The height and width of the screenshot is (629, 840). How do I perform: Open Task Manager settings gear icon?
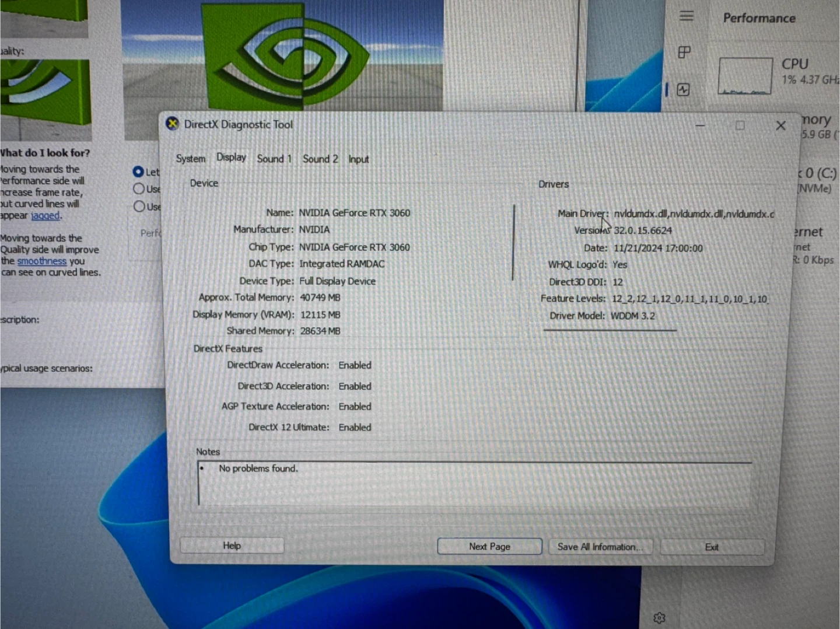pos(659,618)
